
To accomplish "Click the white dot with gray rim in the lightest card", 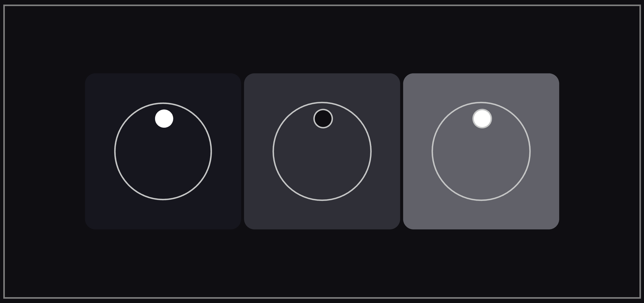I will (x=482, y=119).
